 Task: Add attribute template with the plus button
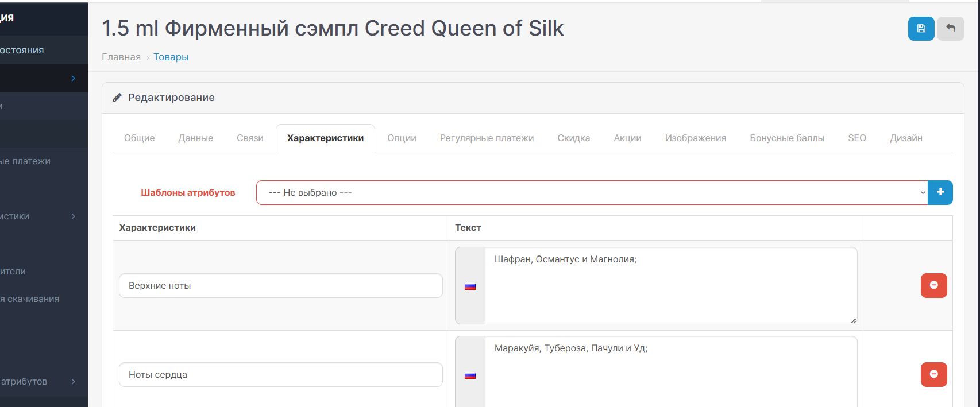click(940, 192)
